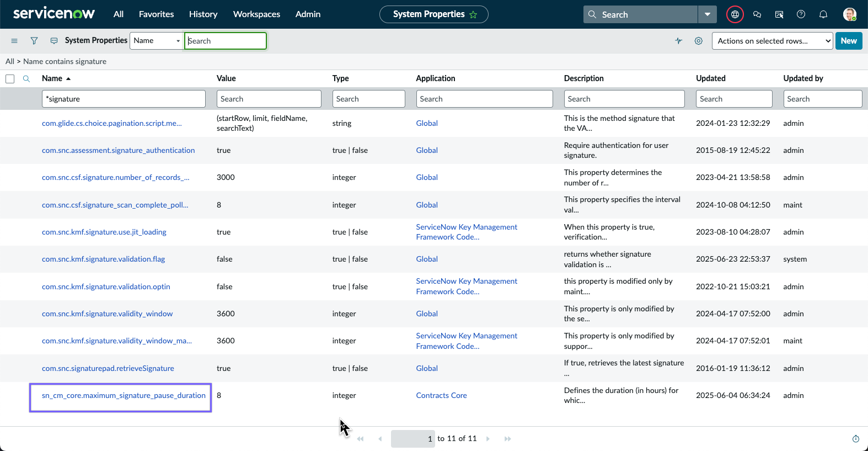The image size is (868, 451).
Task: Show the filter funnel icon panel
Action: click(34, 41)
